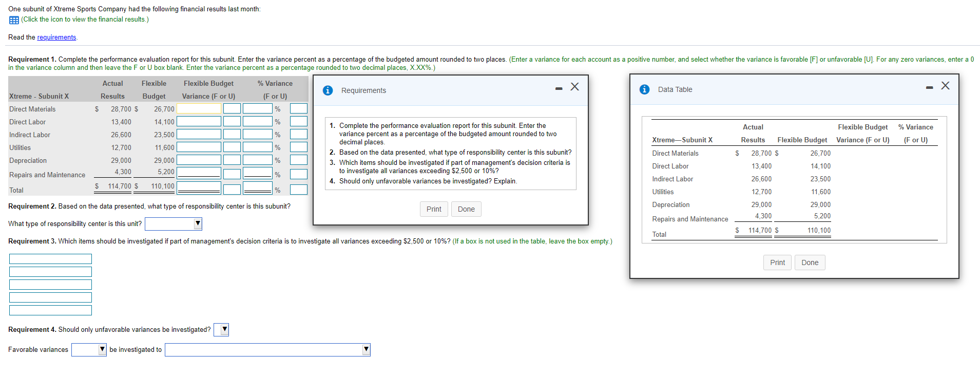
Task: Click Total percent F or U box
Action: (299, 190)
